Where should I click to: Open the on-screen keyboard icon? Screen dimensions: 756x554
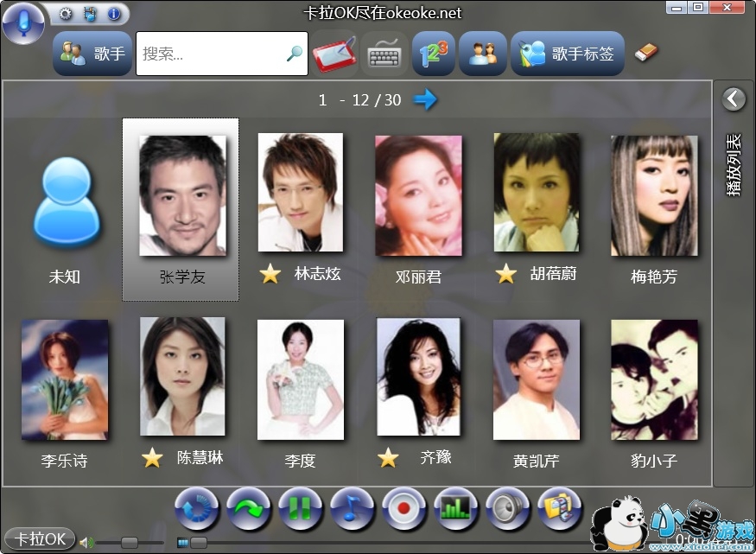384,54
